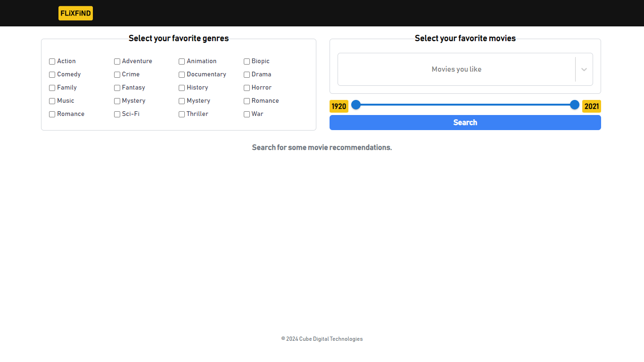Grab the minimum year slider handle
The image size is (644, 362).
(x=356, y=105)
